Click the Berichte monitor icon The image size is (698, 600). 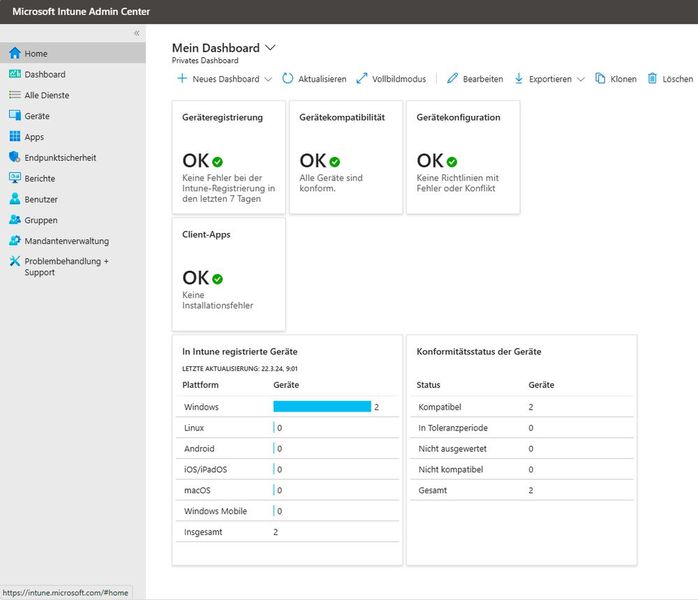click(x=15, y=178)
